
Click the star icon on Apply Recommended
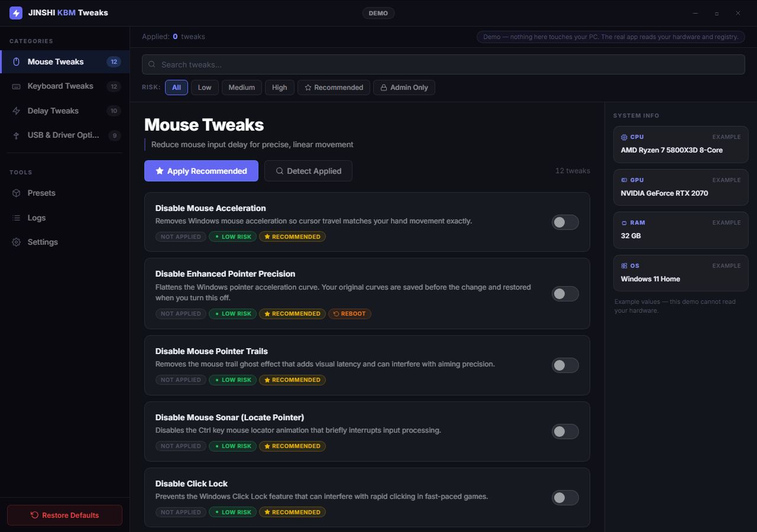[x=160, y=171]
